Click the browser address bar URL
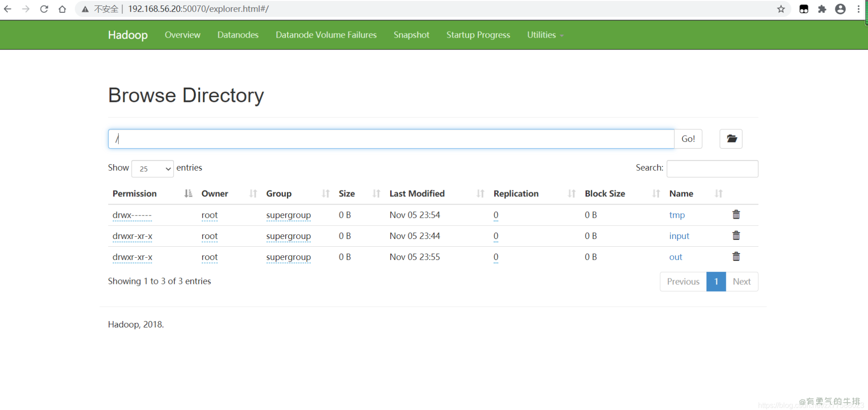Image resolution: width=868 pixels, height=410 pixels. pos(198,9)
